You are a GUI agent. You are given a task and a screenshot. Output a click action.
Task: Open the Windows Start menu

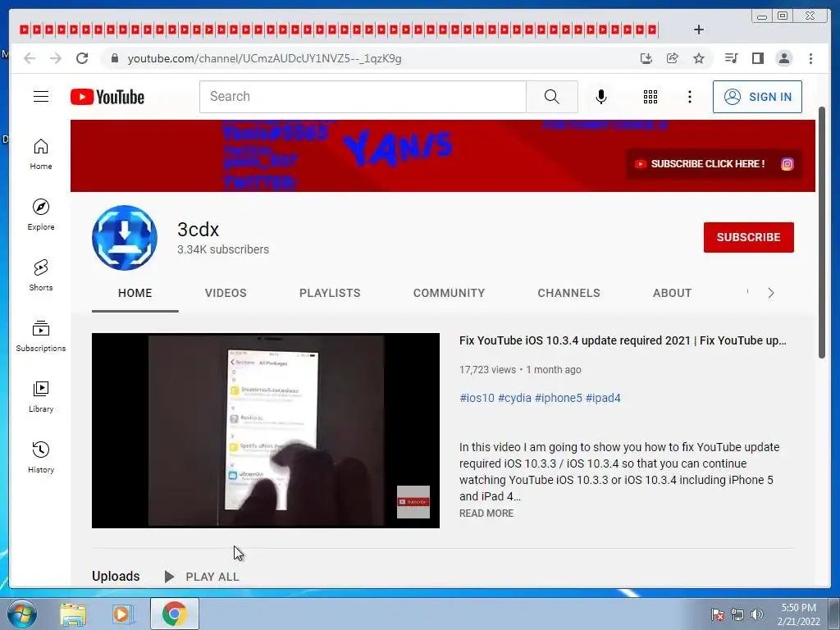point(22,614)
